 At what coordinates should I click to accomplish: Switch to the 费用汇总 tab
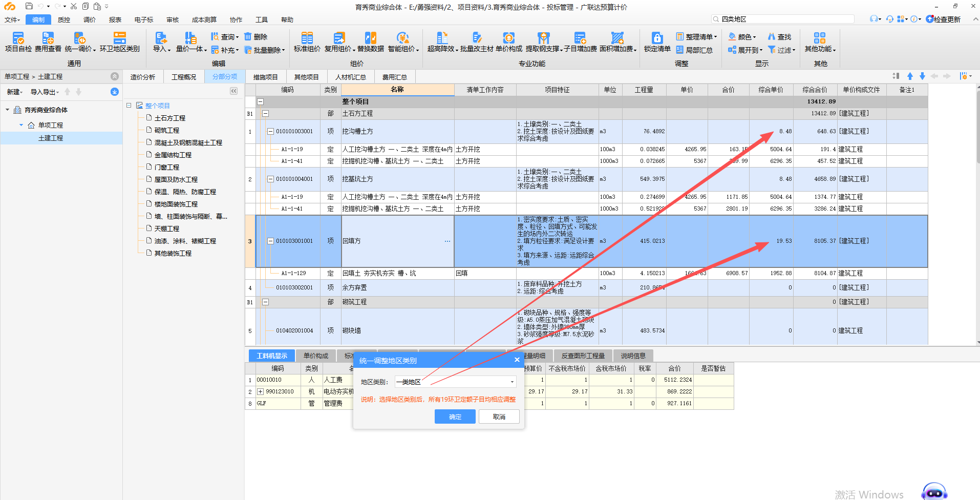pos(394,77)
